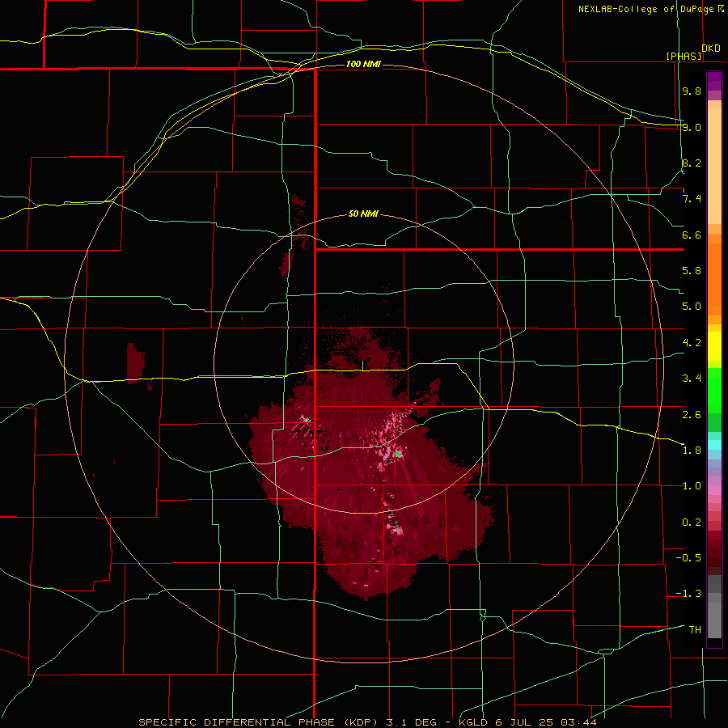Pick the cyan segment near 1.8

tap(714, 445)
